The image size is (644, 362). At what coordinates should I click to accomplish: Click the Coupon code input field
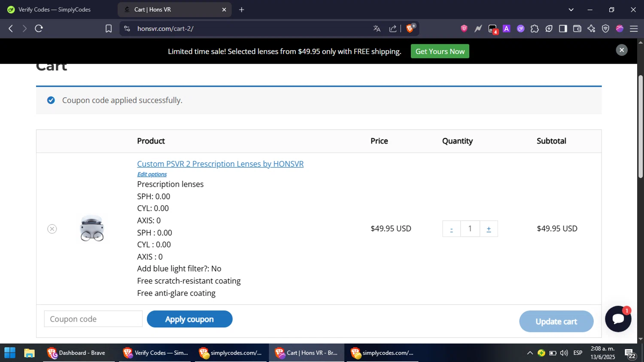(x=93, y=319)
